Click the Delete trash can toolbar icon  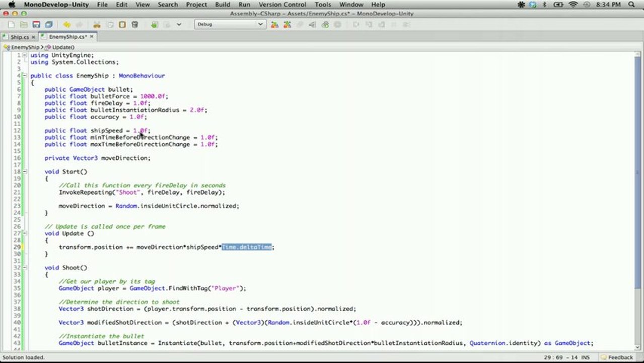tap(134, 24)
